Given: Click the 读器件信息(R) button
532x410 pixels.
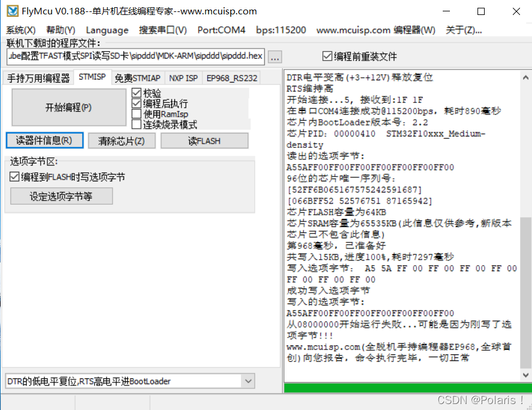Looking at the screenshot, I should (44, 140).
